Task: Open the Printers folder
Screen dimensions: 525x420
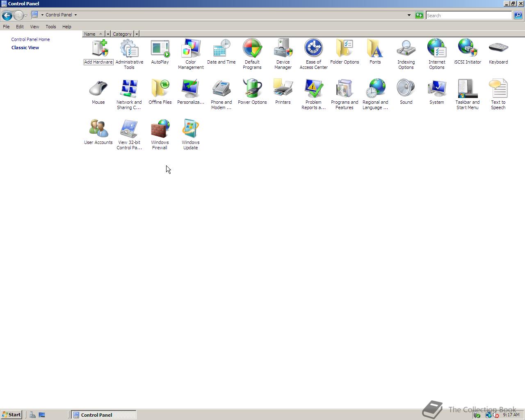Action: point(283,92)
